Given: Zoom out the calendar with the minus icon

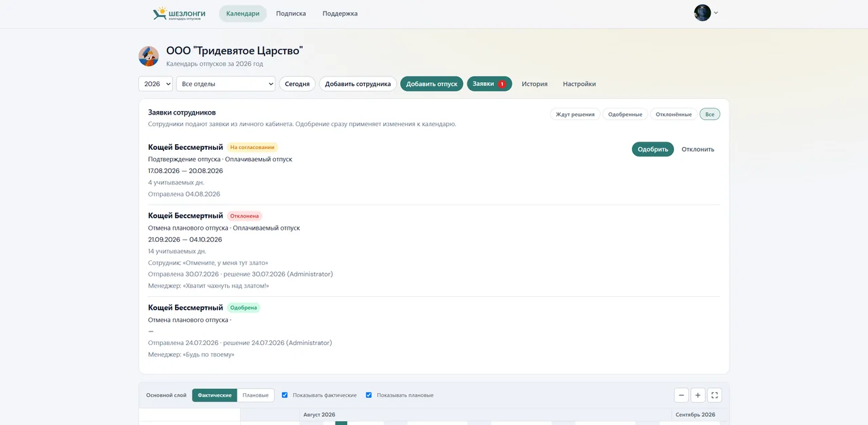Looking at the screenshot, I should pos(682,395).
